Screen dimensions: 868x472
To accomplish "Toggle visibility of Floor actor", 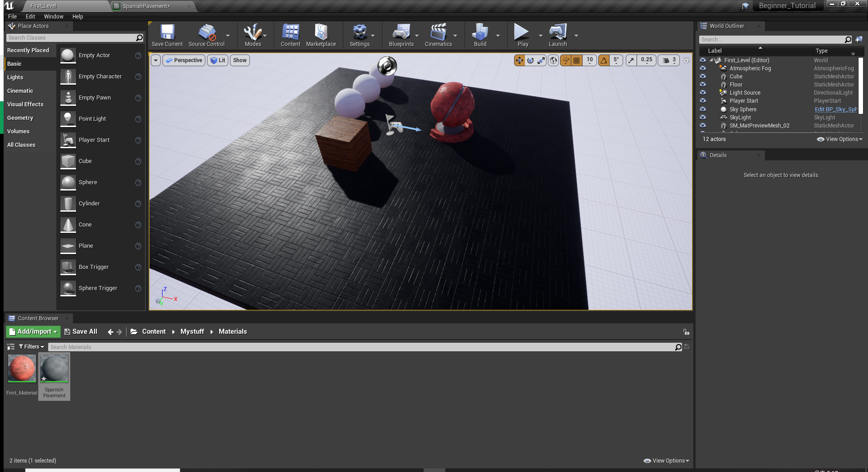I will (703, 84).
